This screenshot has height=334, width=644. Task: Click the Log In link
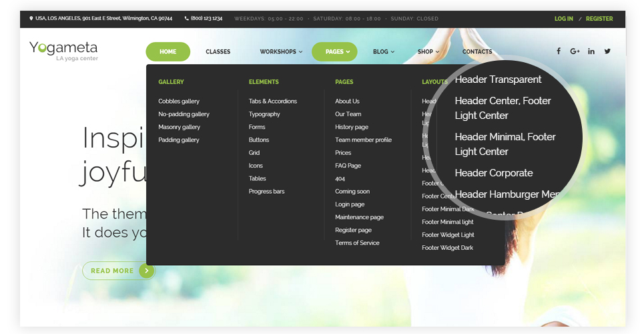pos(563,19)
